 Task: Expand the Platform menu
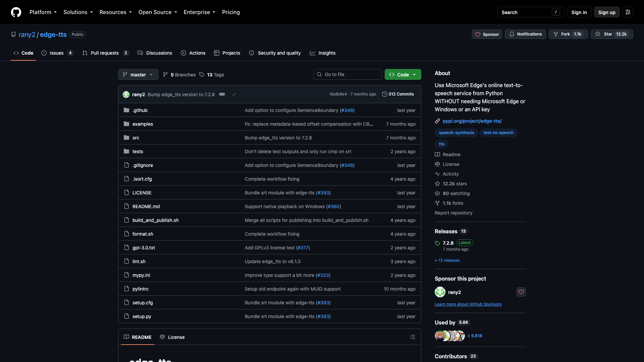tap(43, 12)
